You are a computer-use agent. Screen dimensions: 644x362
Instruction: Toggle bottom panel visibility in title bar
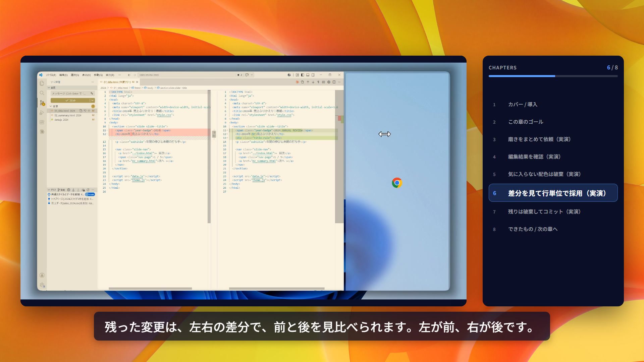[x=308, y=75]
